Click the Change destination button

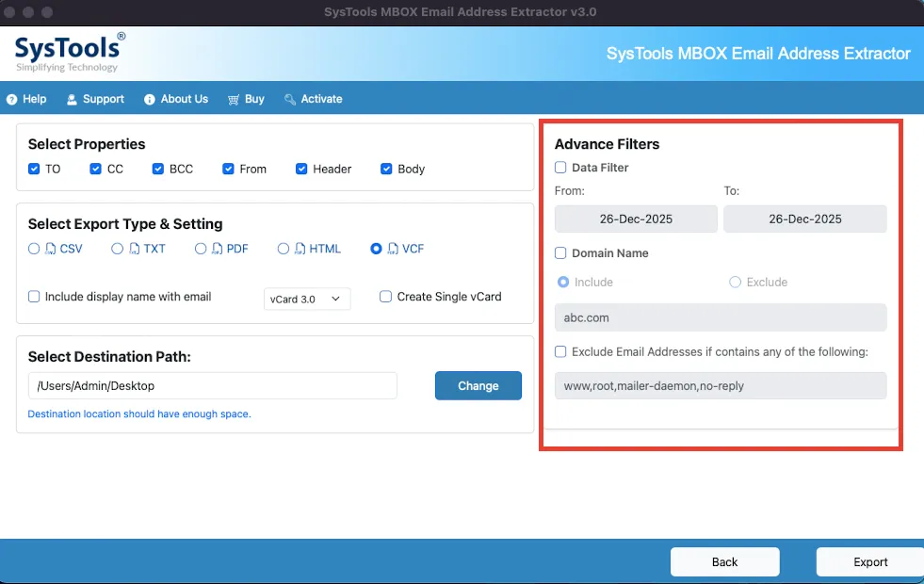[478, 385]
